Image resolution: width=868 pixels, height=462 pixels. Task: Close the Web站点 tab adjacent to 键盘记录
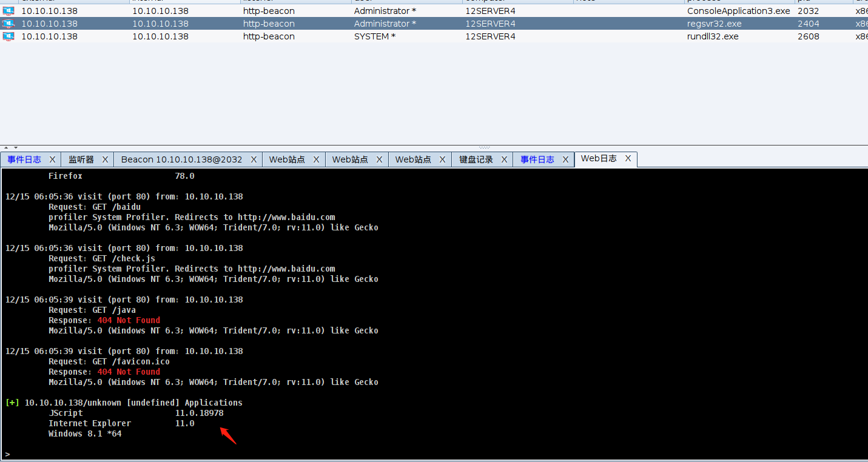[x=442, y=159]
